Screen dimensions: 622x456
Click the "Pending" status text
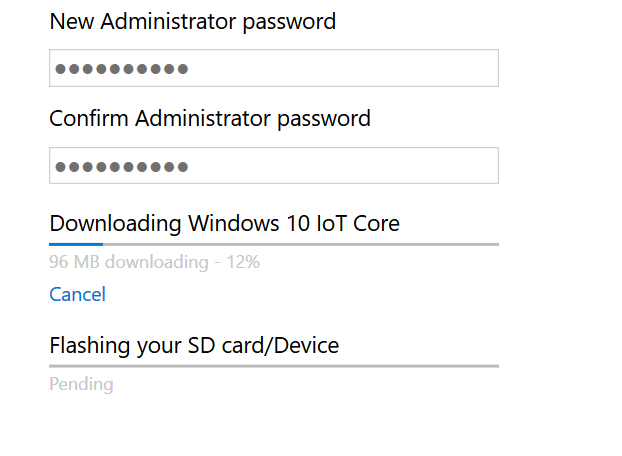tap(81, 384)
